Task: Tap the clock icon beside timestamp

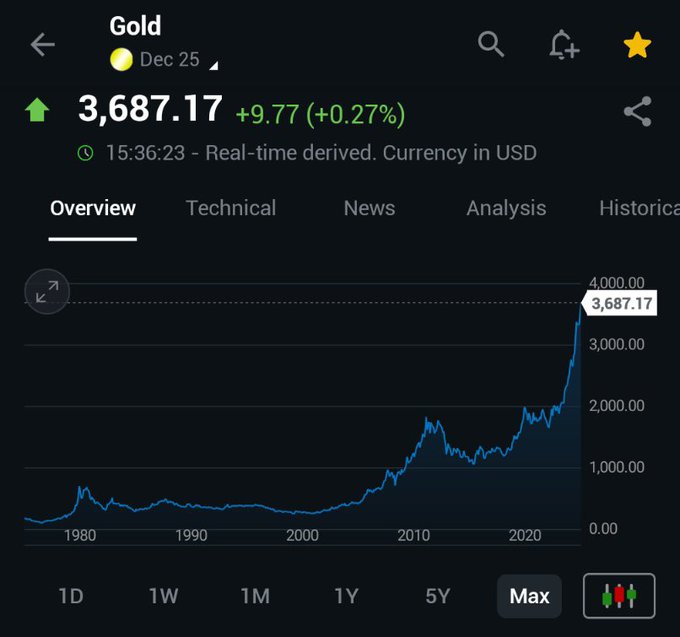Action: (85, 153)
